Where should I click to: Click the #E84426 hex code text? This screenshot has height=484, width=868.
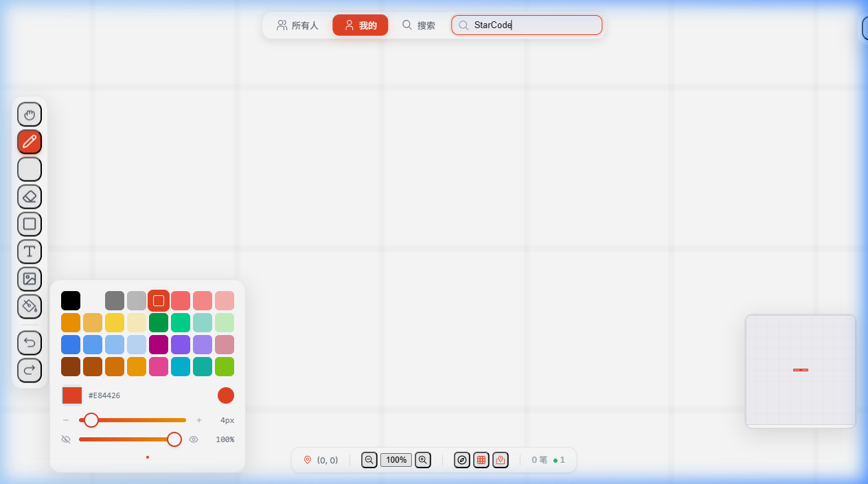[104, 395]
